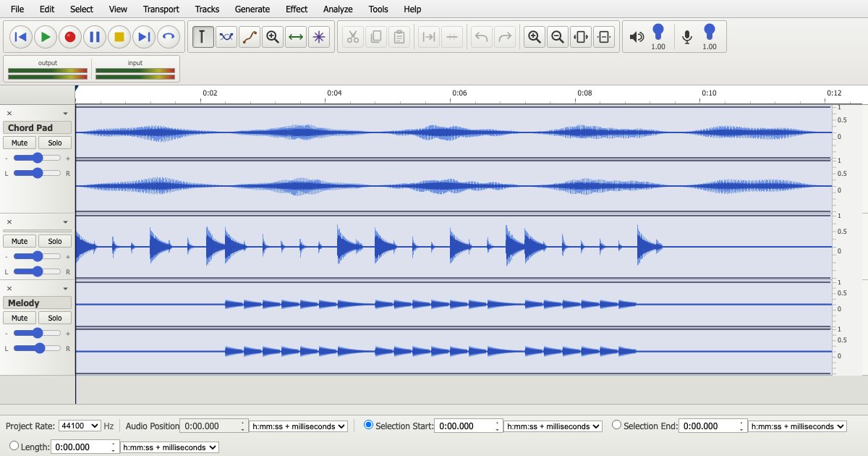Select the Selection Start radio button
This screenshot has height=456, width=868.
(369, 426)
